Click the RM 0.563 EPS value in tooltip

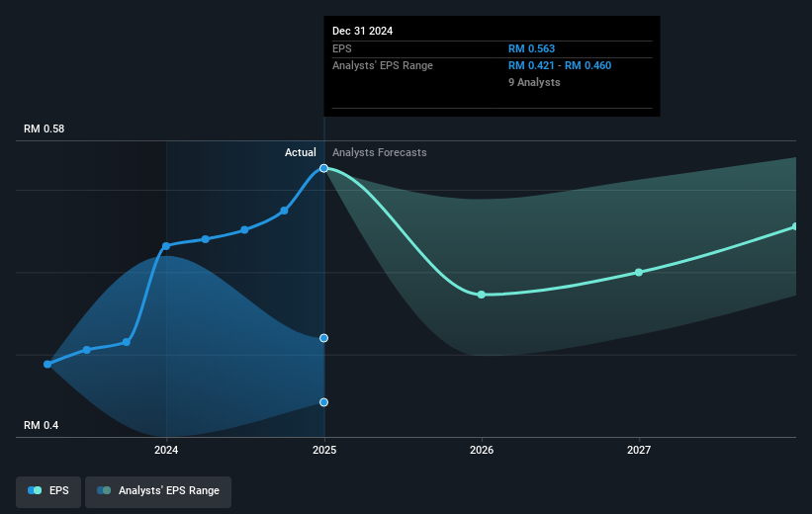[x=531, y=48]
